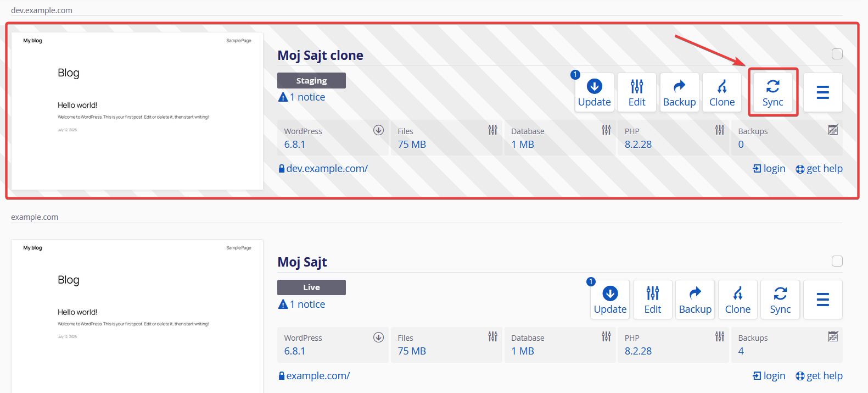This screenshot has height=393, width=868.
Task: Click Backup icon for live Moj Sajt
Action: click(x=695, y=300)
